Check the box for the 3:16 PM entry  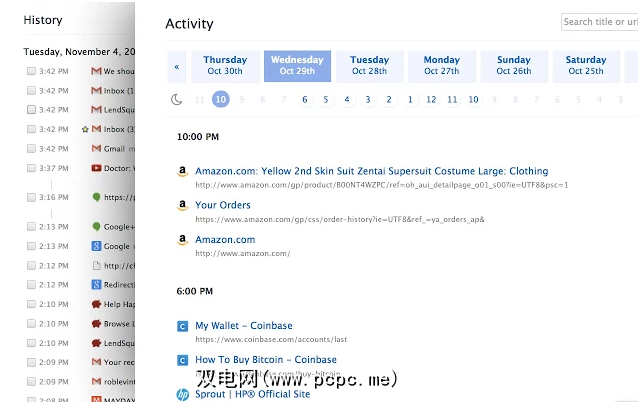[31, 197]
